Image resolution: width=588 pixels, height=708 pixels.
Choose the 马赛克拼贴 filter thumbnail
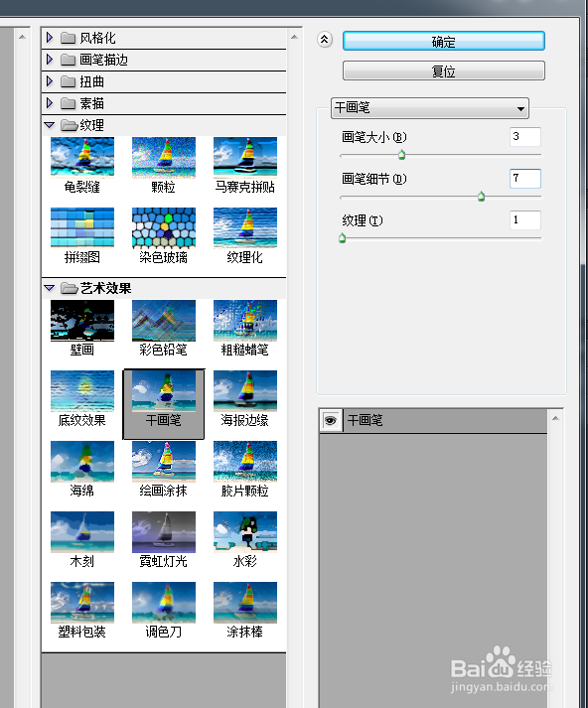point(244,157)
